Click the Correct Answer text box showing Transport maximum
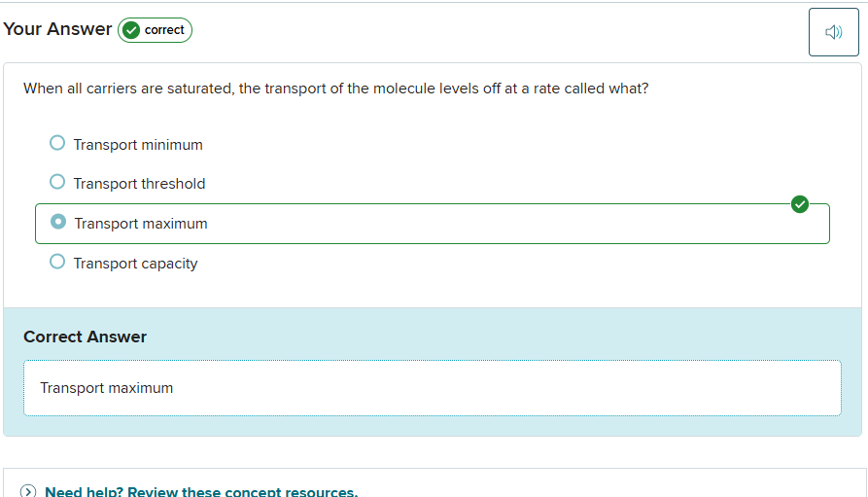868x497 pixels. tap(432, 388)
